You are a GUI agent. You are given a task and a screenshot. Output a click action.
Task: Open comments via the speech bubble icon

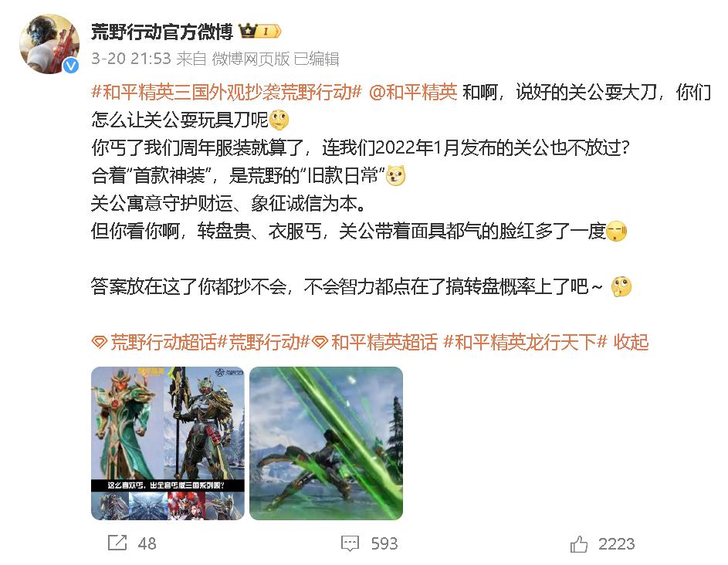(350, 543)
